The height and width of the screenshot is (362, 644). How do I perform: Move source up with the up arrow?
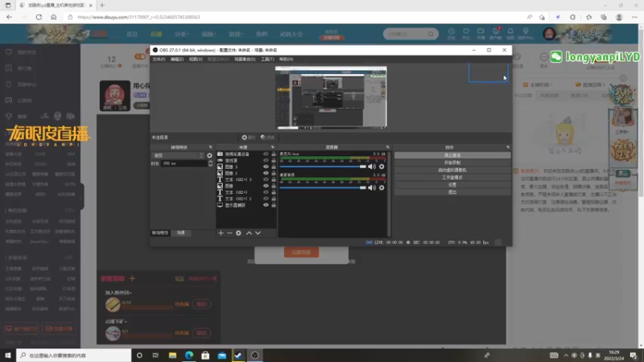click(x=249, y=233)
